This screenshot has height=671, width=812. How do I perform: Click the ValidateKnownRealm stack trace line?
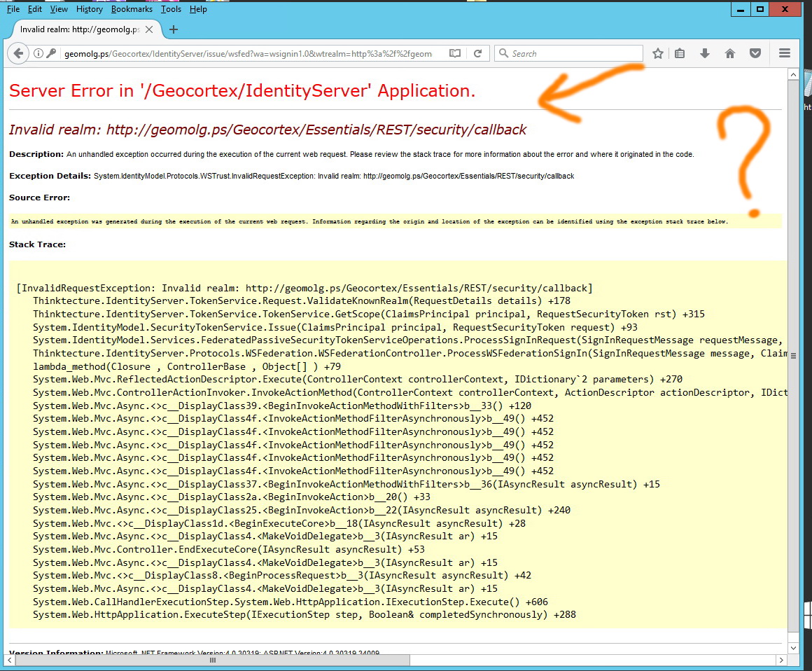coord(302,301)
